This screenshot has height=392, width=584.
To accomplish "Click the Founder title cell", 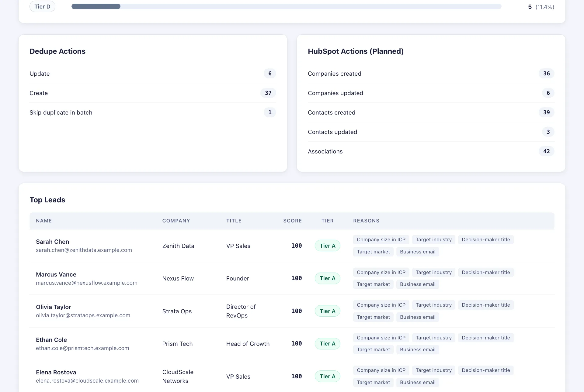I will pos(238,278).
